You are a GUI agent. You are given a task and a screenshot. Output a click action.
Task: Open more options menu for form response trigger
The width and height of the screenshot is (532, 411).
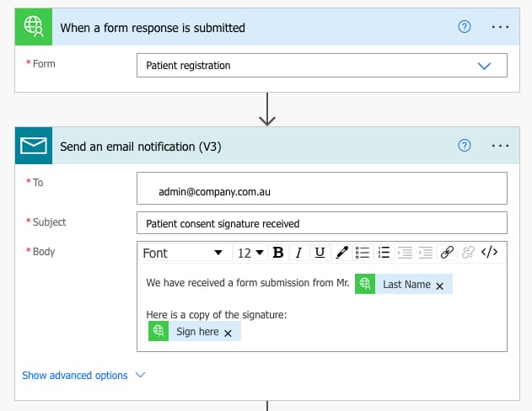tap(501, 27)
